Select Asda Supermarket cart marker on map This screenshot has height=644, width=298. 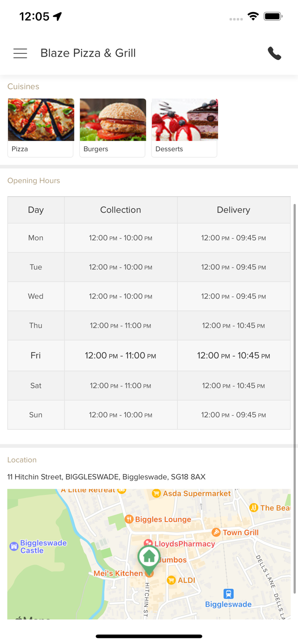click(157, 494)
